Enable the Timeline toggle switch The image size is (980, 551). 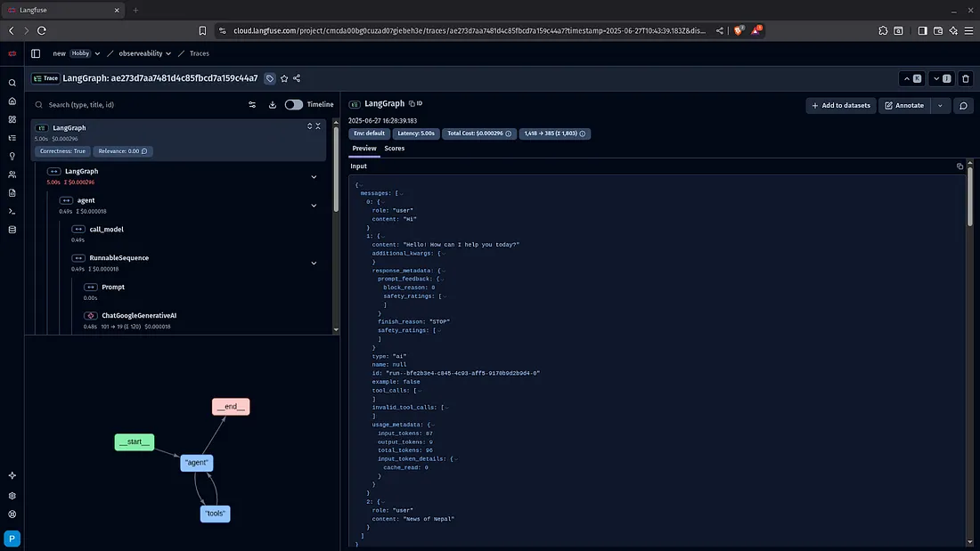point(294,105)
